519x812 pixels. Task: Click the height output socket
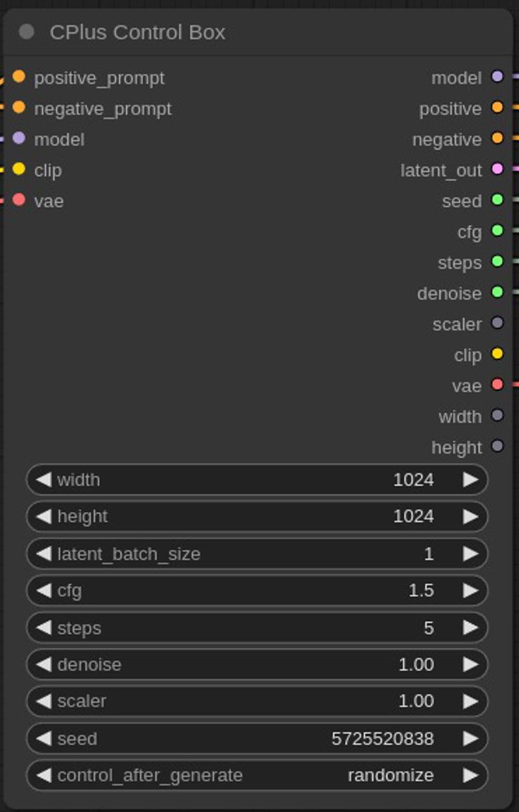coord(498,446)
